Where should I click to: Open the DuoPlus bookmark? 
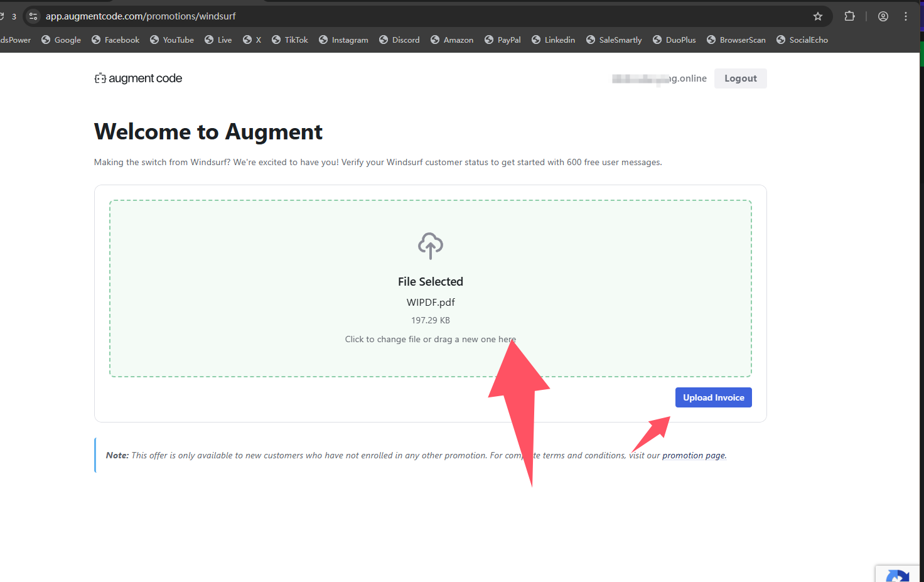click(674, 40)
